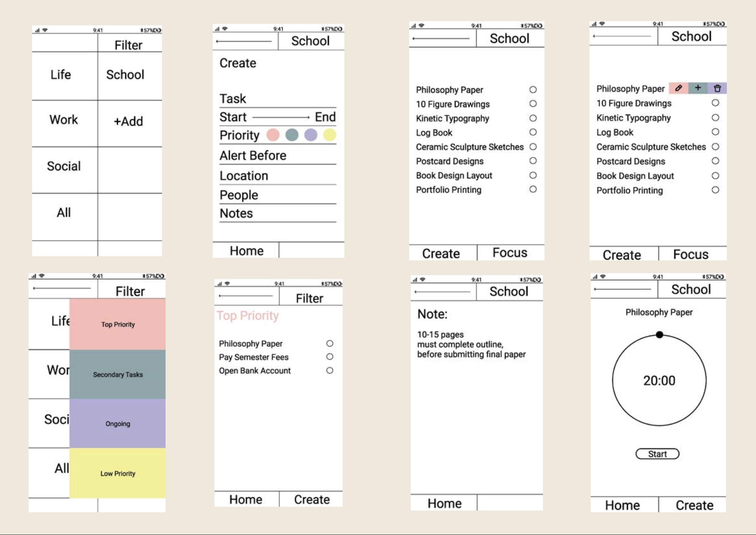The width and height of the screenshot is (756, 535).
Task: Tick Philosophy Paper circle under Top Priority heading
Action: (329, 344)
